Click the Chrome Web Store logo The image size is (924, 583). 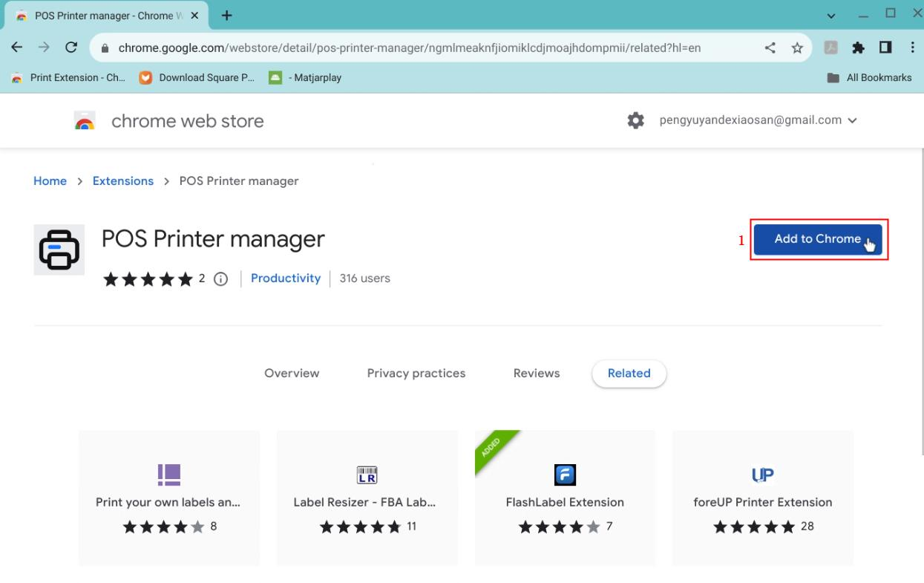point(85,121)
